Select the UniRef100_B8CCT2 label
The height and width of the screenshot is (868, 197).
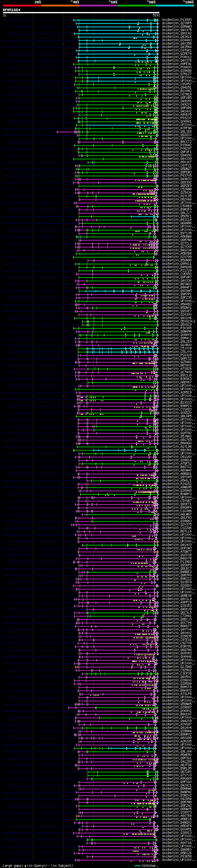click(176, 142)
